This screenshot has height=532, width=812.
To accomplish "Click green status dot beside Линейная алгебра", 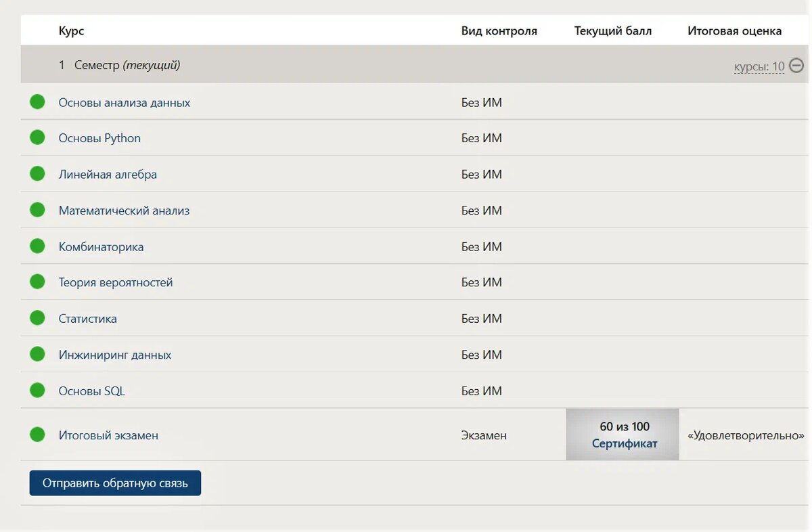I will 37,174.
